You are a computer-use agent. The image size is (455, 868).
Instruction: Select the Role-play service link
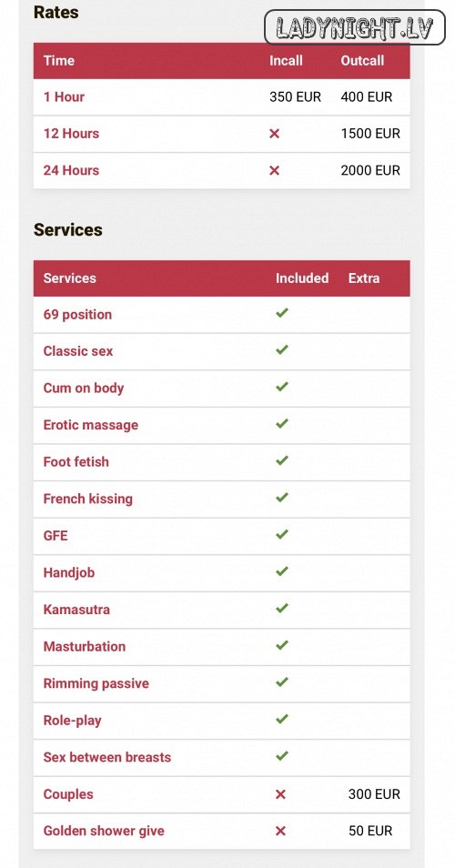[72, 721]
